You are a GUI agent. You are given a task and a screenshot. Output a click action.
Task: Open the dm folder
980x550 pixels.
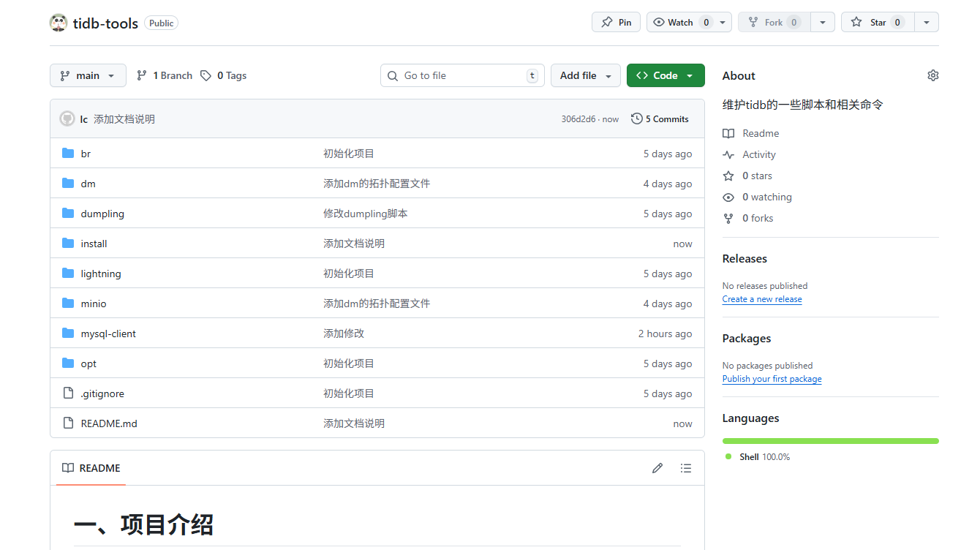click(x=88, y=184)
